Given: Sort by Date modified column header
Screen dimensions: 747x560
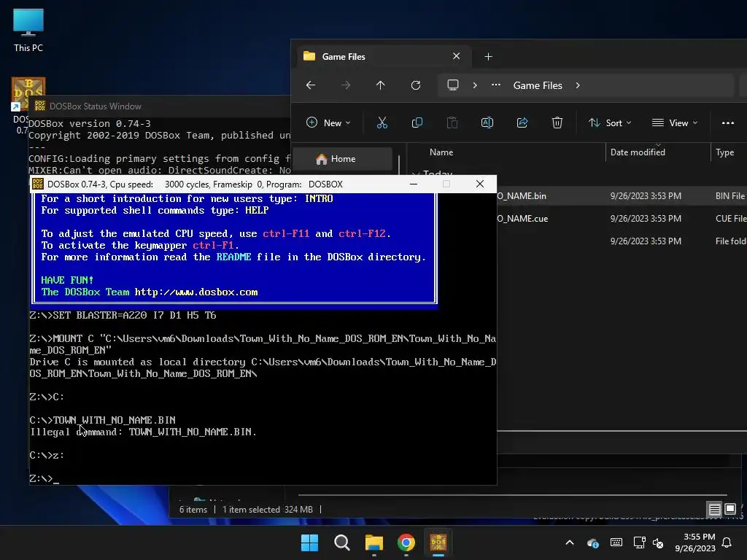Looking at the screenshot, I should coord(638,152).
